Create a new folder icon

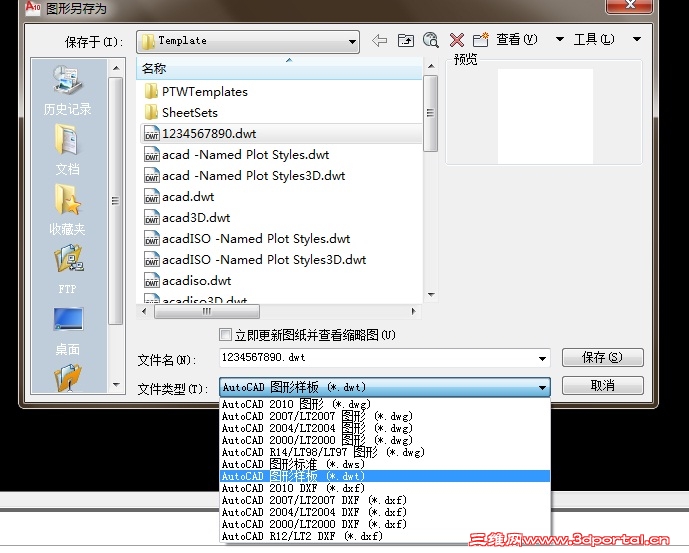coord(480,40)
